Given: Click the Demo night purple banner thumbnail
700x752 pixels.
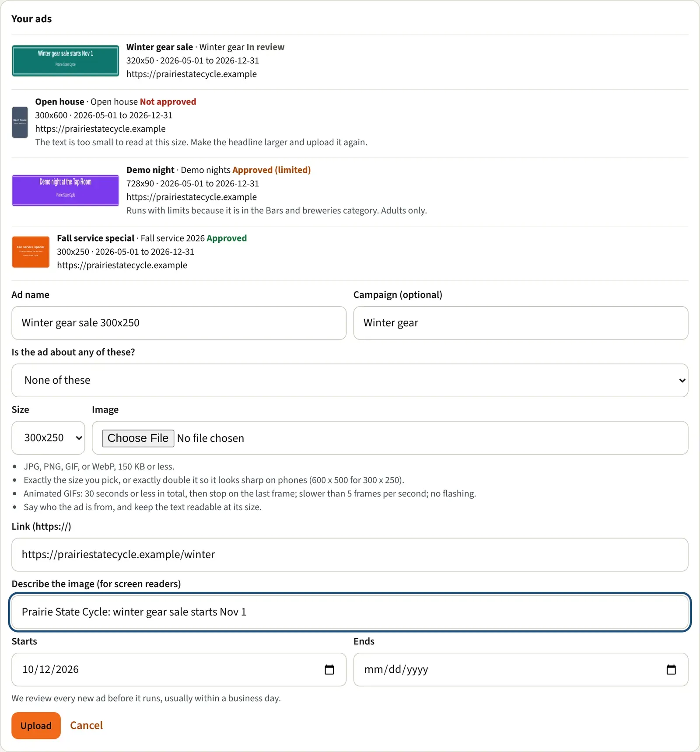Looking at the screenshot, I should (66, 190).
